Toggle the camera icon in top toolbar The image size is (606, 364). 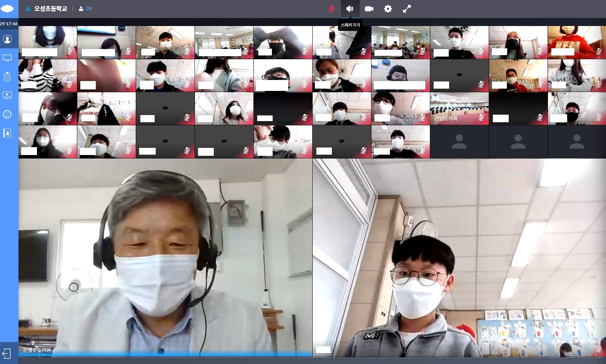tap(369, 9)
